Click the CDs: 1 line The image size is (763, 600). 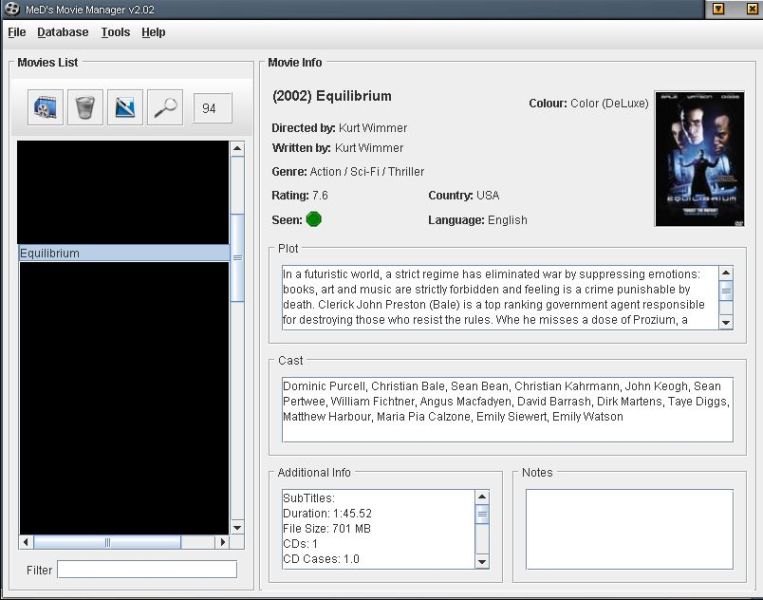(x=300, y=544)
